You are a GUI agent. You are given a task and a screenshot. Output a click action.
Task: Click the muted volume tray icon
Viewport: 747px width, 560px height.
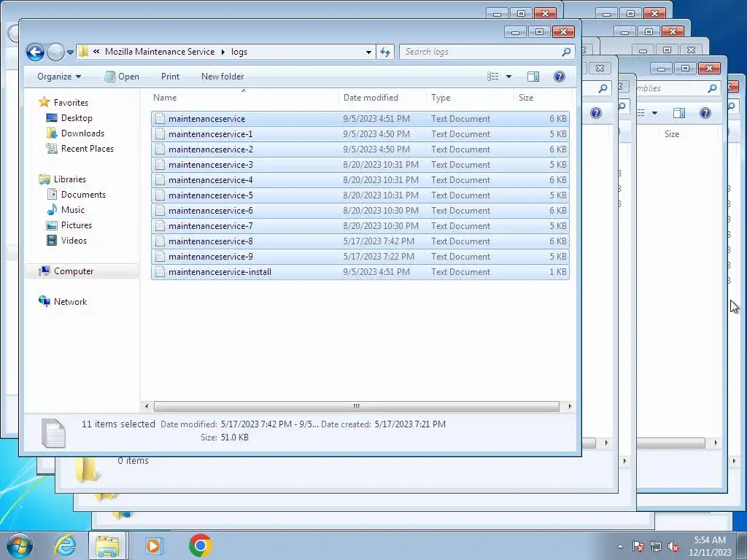(673, 546)
